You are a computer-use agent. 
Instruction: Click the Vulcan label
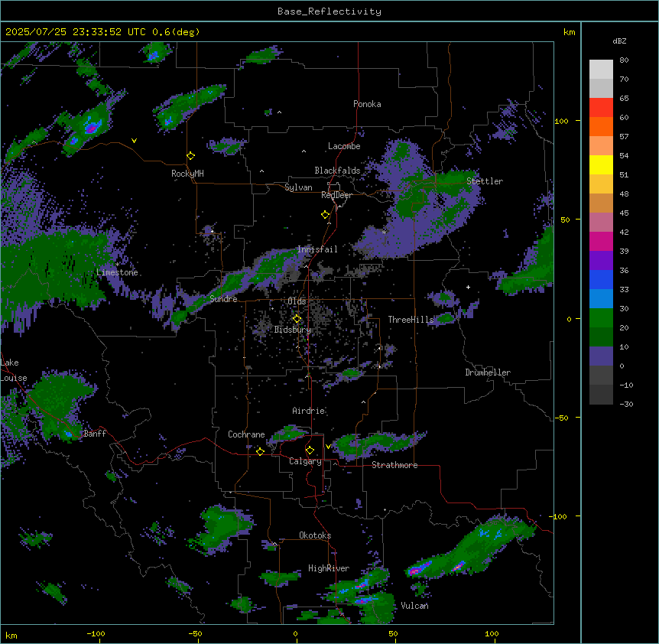(415, 606)
